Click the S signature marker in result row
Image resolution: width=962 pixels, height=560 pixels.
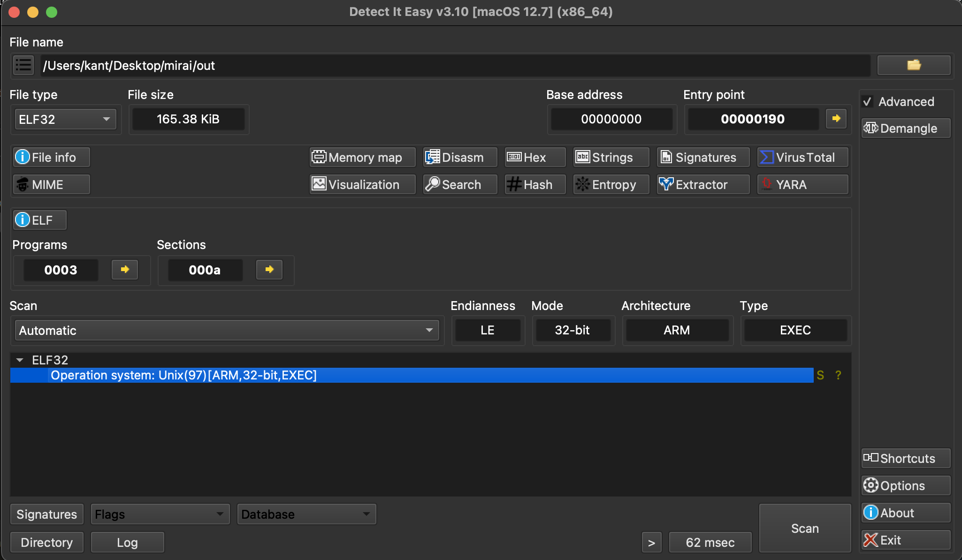820,375
